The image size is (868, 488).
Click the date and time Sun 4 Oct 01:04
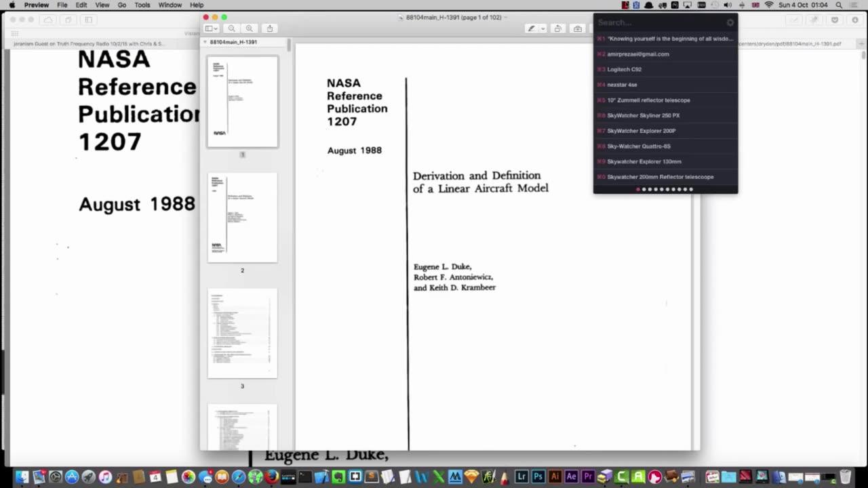pos(803,5)
